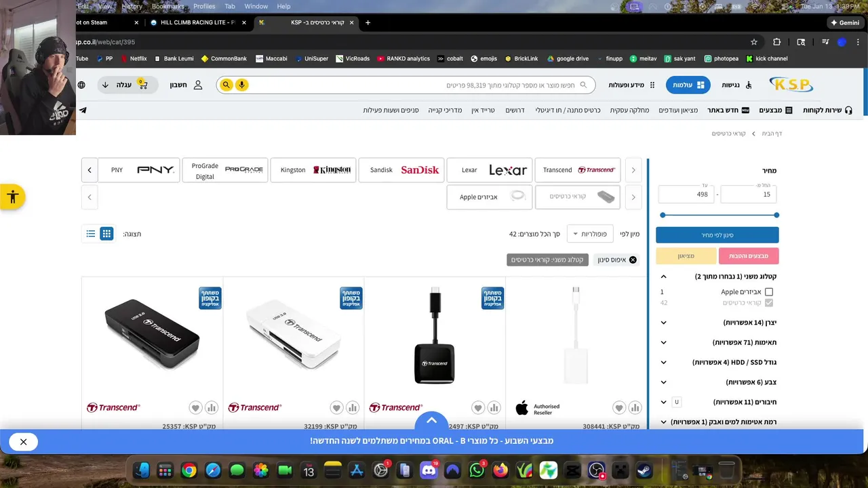Image resolution: width=868 pixels, height=488 pixels.
Task: Uncheck the קוראי כרטיסים filter checkbox
Action: [x=768, y=303]
